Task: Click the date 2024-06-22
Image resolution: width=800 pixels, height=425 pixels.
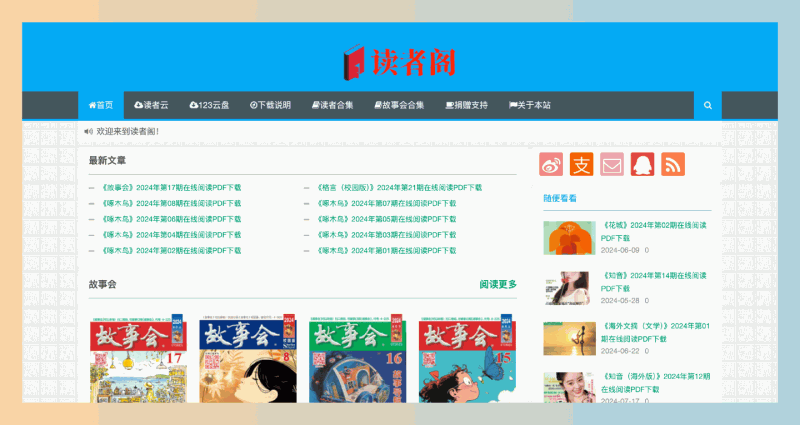Action: [x=620, y=352]
